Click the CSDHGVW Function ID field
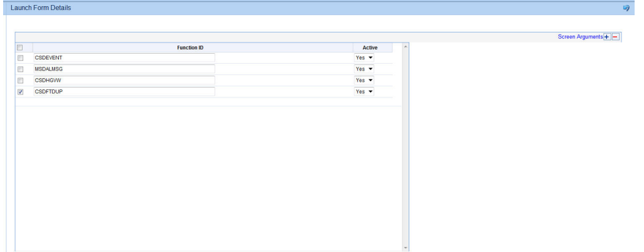Image resolution: width=644 pixels, height=252 pixels. tap(124, 81)
